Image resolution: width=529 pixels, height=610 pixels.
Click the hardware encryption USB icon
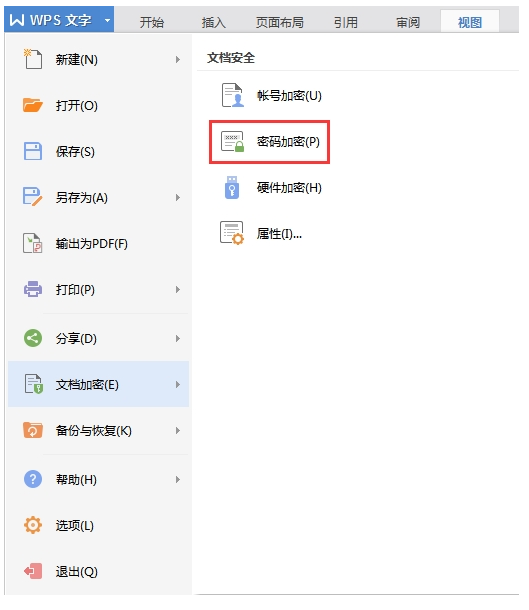point(232,188)
